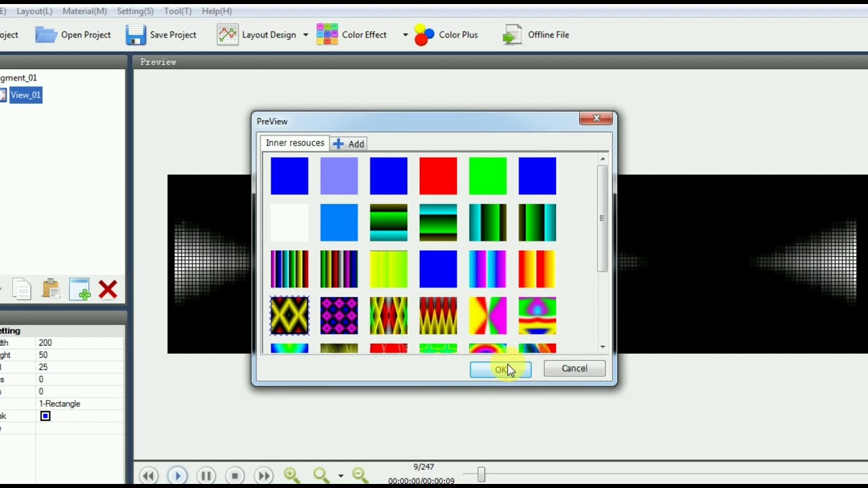Open the Tool(T) menu
The image size is (868, 488).
(x=178, y=11)
